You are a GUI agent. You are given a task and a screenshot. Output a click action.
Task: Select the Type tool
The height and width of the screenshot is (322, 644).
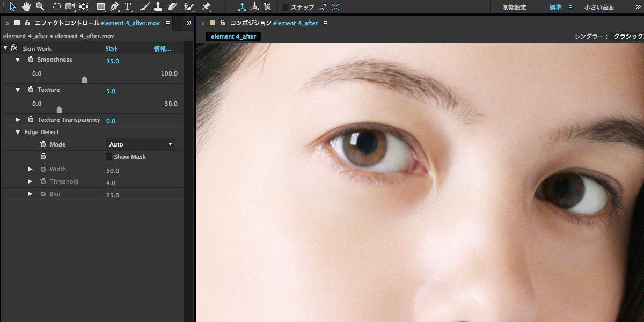pyautogui.click(x=128, y=7)
